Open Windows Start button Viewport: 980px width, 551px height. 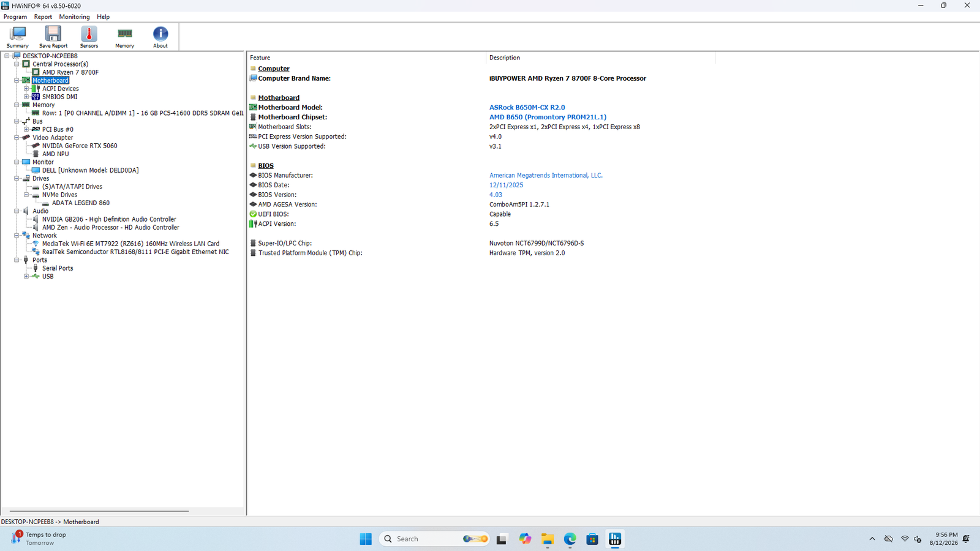366,539
